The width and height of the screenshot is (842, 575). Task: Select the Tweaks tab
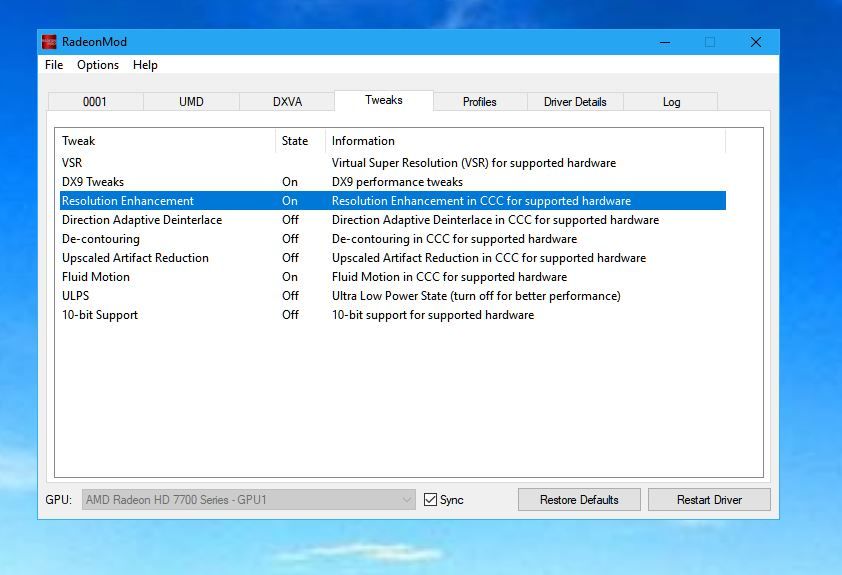click(384, 100)
